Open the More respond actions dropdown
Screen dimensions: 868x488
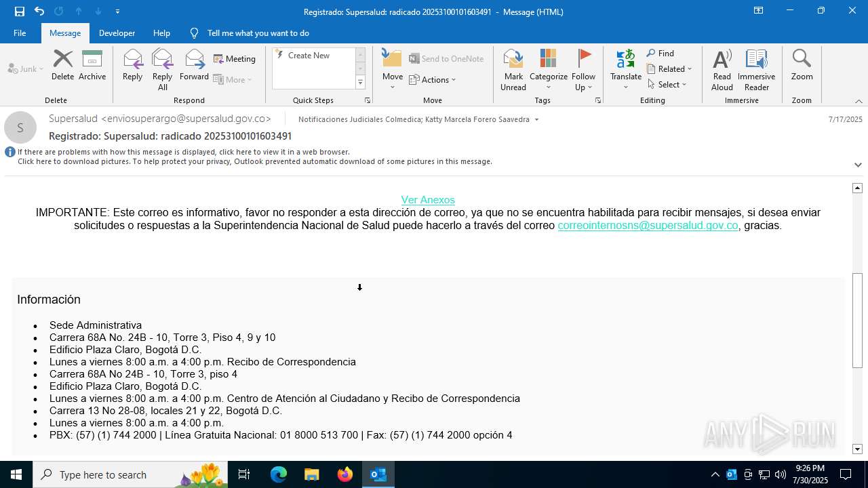233,79
